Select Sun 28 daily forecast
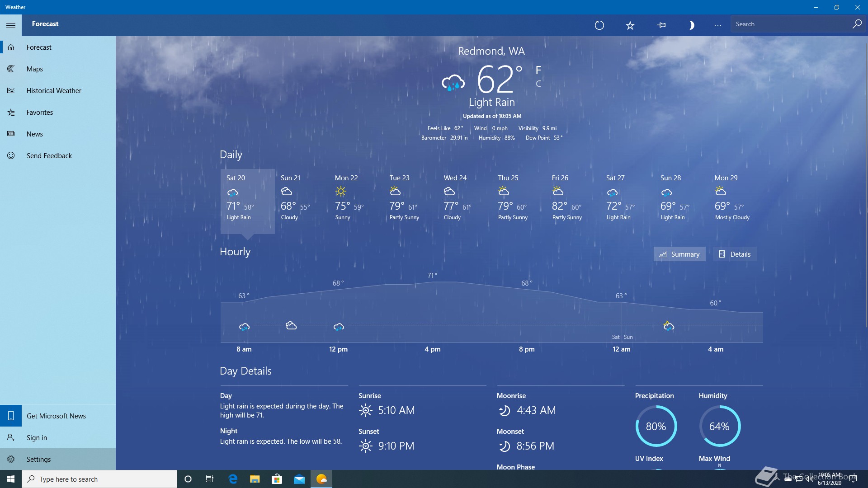Screen dimensions: 868x488 681,201
